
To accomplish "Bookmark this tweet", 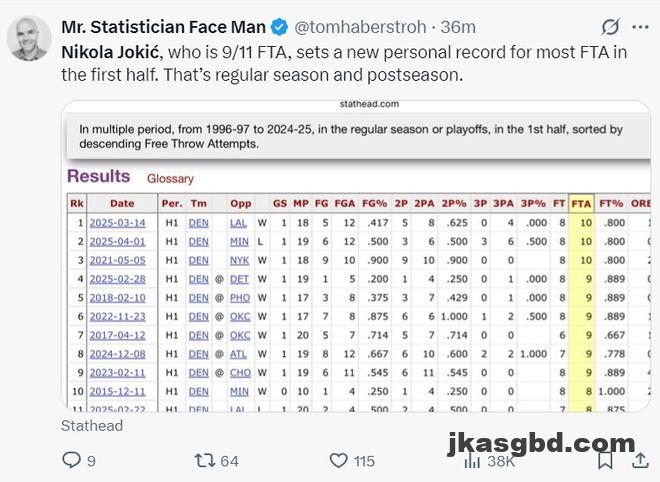I will (605, 460).
